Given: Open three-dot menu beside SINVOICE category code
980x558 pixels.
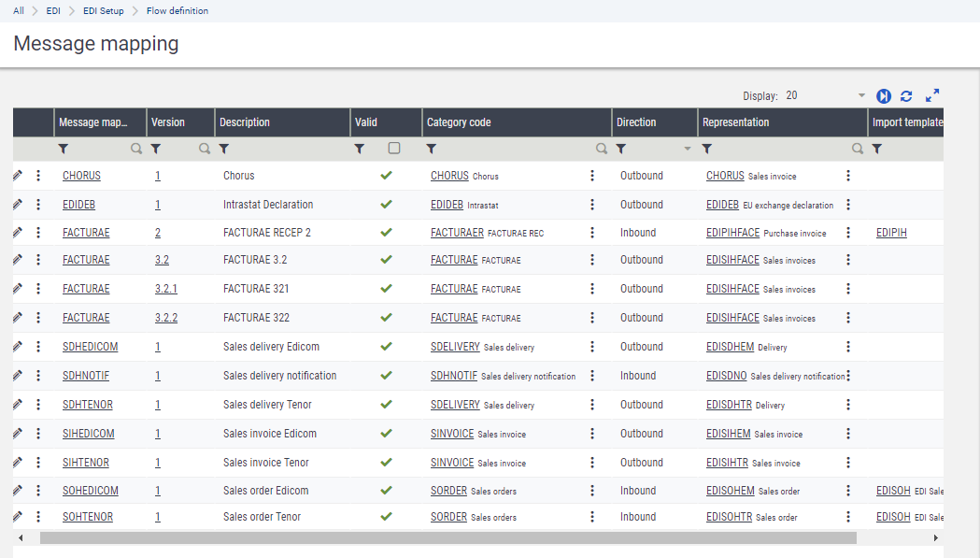Looking at the screenshot, I should 592,434.
